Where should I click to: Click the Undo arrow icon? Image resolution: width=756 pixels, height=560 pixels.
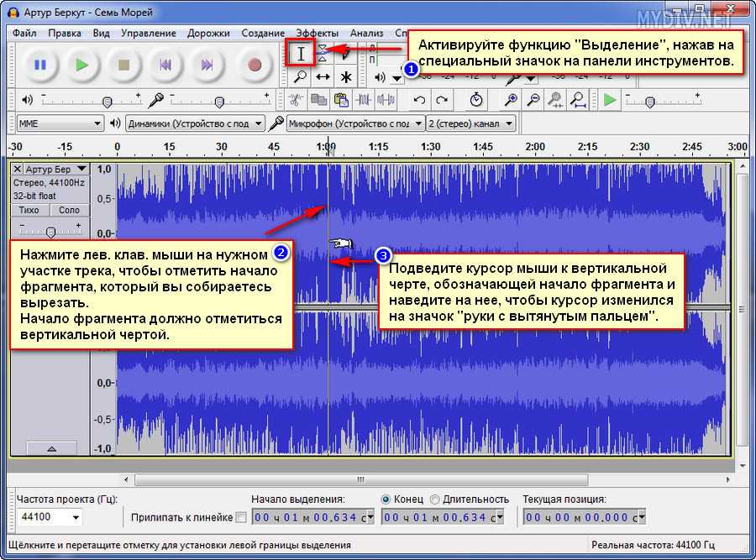pyautogui.click(x=419, y=100)
